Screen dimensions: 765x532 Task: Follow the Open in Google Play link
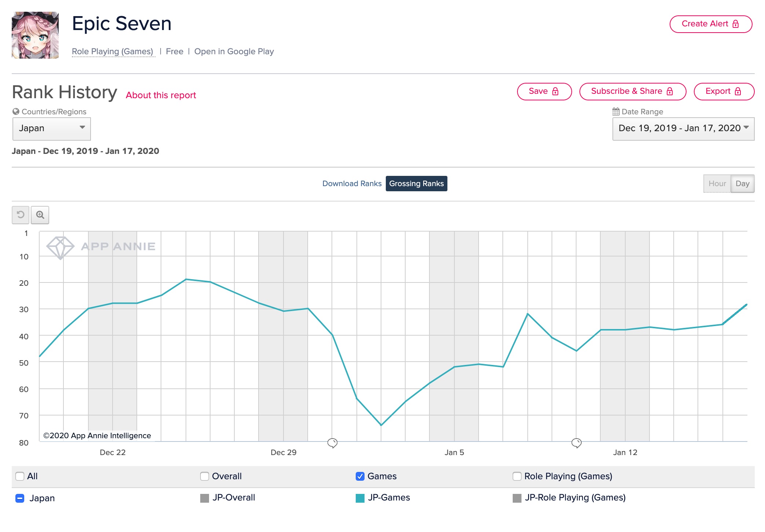point(234,51)
